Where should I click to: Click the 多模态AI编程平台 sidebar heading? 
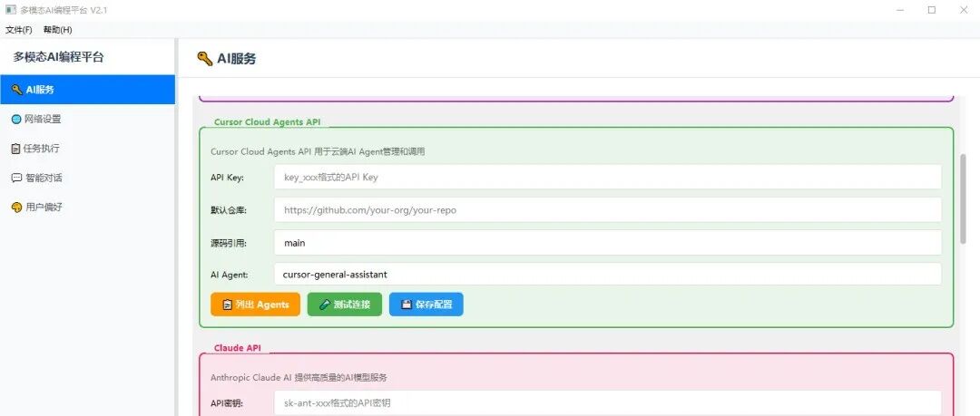click(59, 57)
